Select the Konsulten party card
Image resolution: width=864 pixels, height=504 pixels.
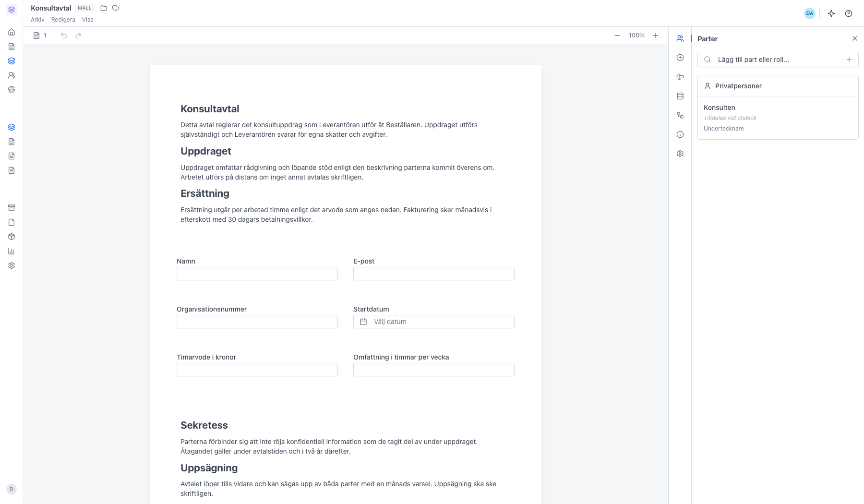[x=778, y=118]
